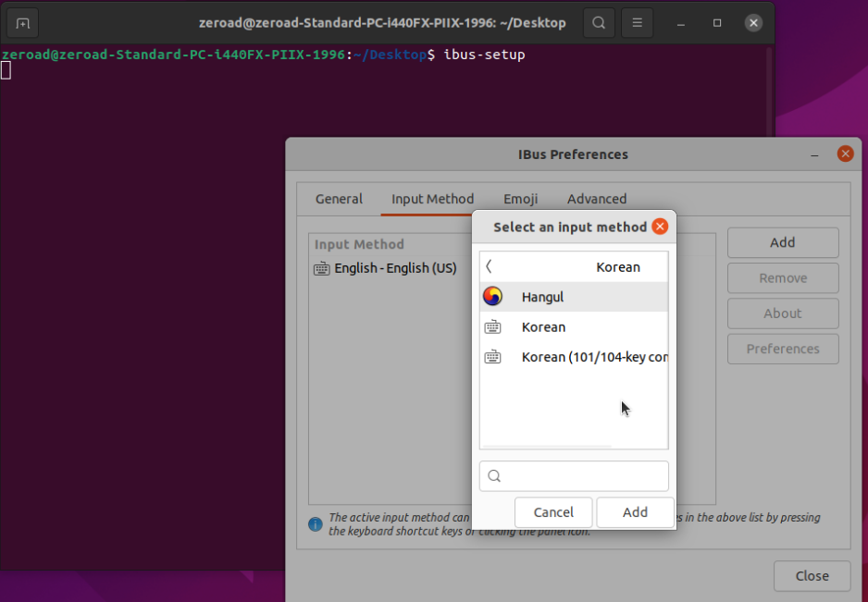This screenshot has height=602, width=868.
Task: Maximize the terminal window
Action: 717,23
